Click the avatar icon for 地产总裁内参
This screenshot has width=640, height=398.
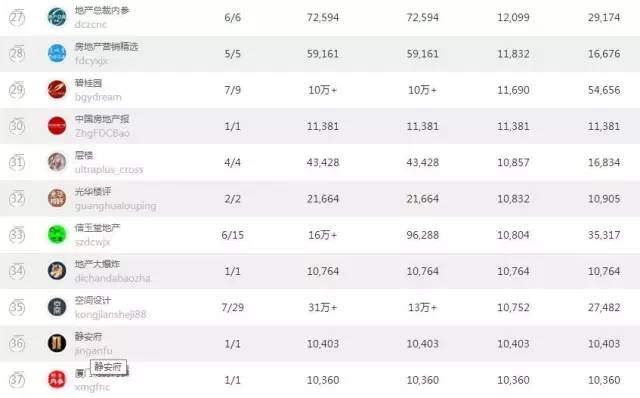tap(57, 17)
